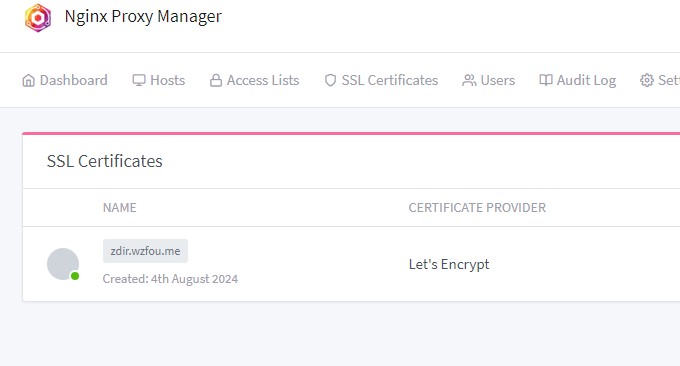Select the SSL Certificates nav tab
This screenshot has height=366, width=680.
pyautogui.click(x=381, y=80)
